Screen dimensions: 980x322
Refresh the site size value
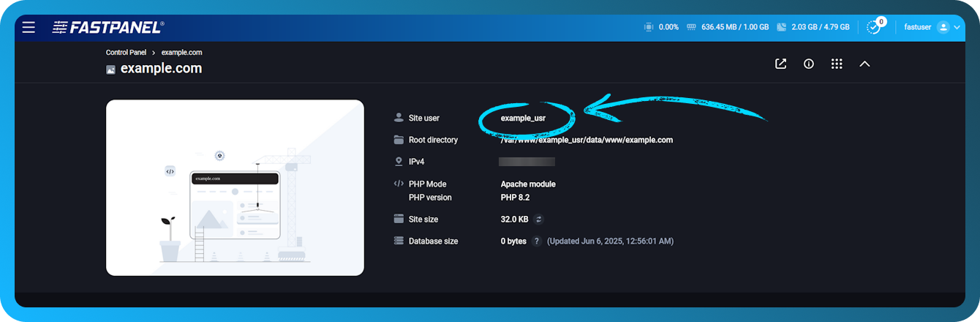[x=538, y=219]
